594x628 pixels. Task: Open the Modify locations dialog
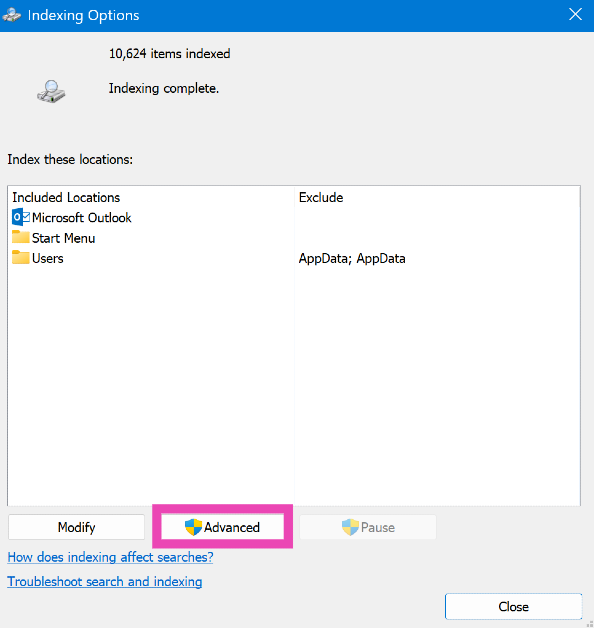[76, 527]
